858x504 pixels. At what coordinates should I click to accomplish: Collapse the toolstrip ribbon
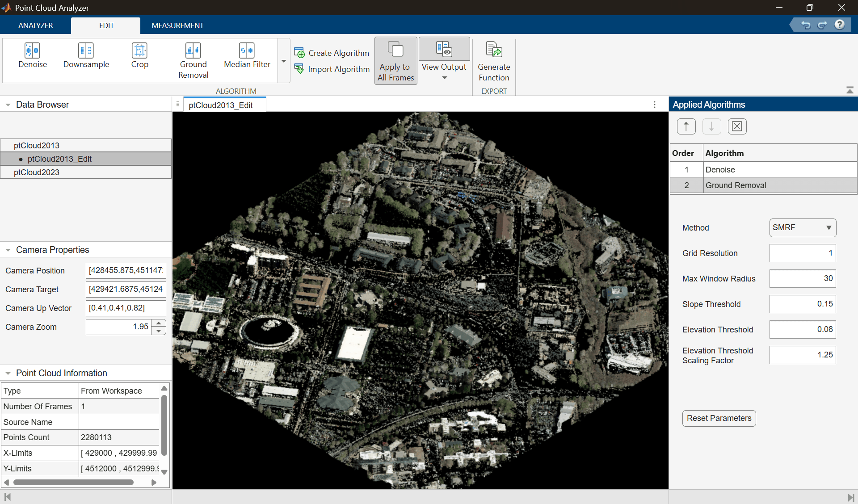click(850, 90)
